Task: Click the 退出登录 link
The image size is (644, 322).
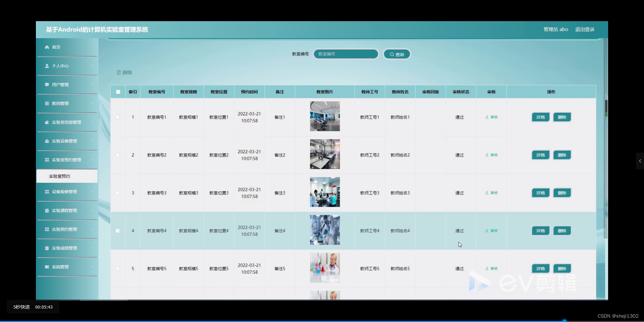Action: [584, 29]
